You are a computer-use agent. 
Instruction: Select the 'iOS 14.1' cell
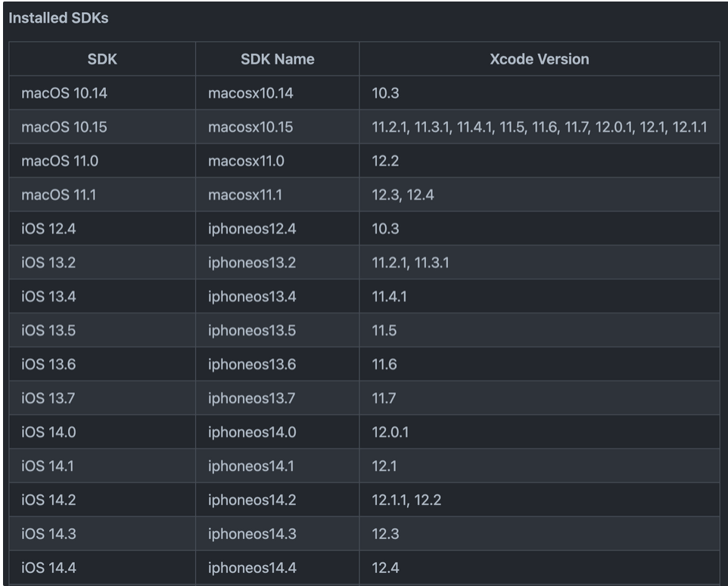(102, 466)
